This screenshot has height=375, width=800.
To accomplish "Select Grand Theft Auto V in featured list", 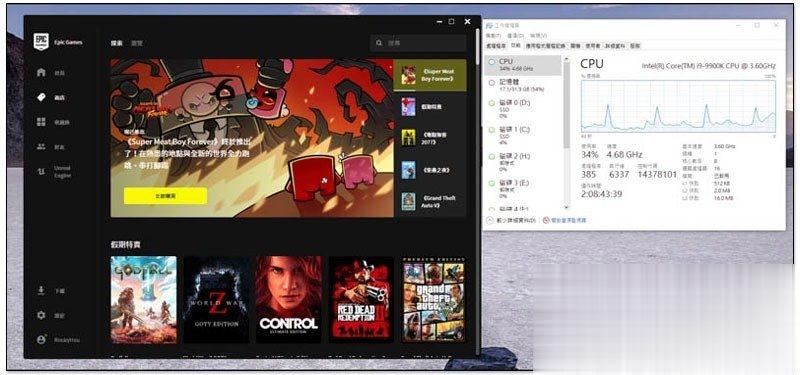I will (430, 201).
